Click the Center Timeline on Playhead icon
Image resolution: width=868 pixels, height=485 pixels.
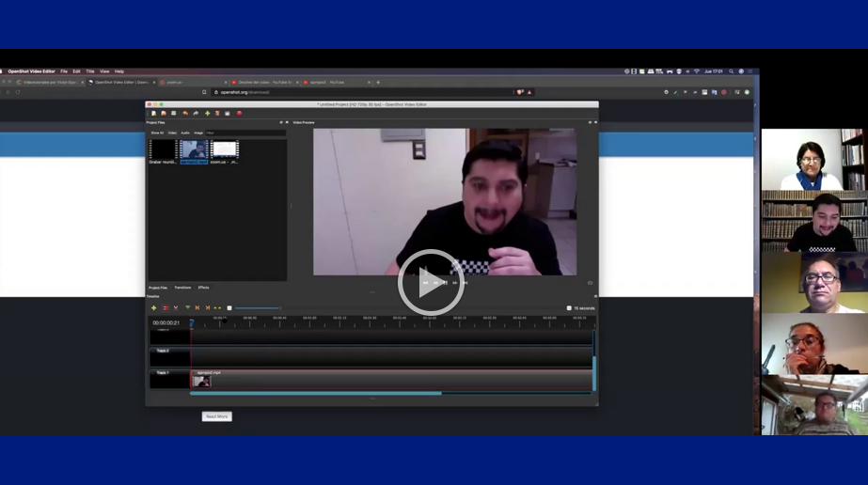(217, 308)
